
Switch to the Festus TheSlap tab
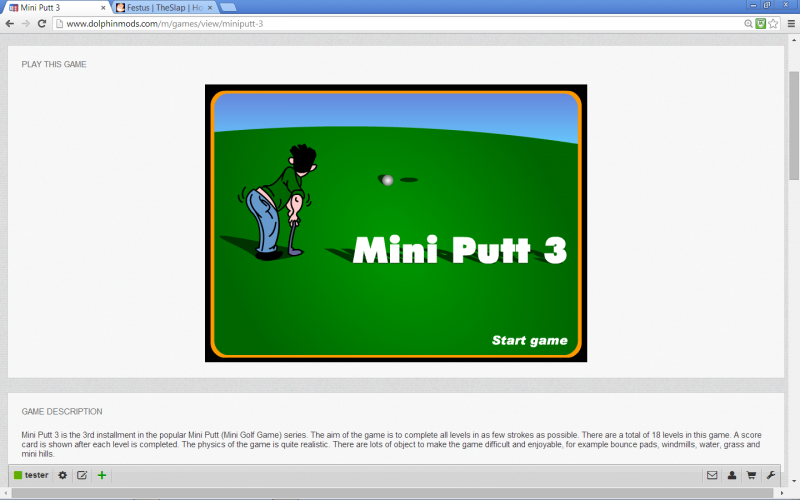[x=164, y=8]
